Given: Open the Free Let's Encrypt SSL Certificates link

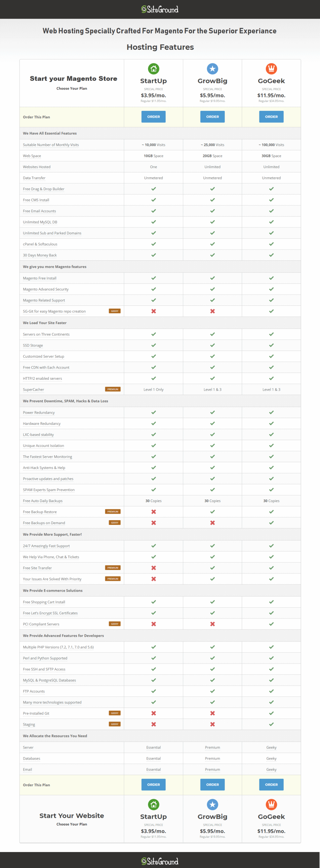Looking at the screenshot, I should [50, 613].
